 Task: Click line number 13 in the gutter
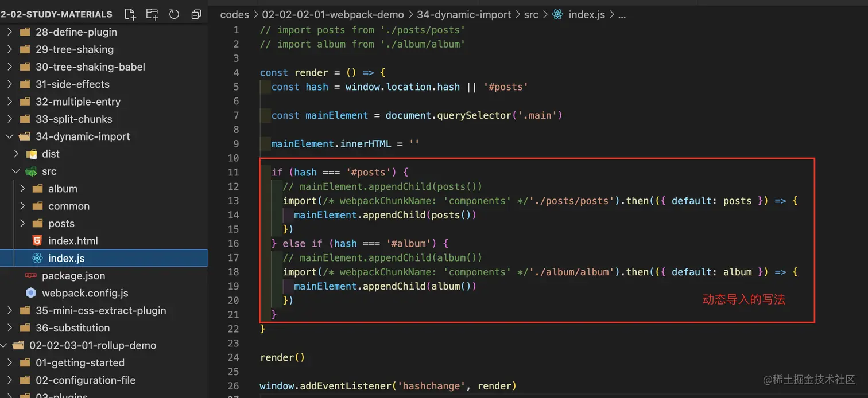(x=233, y=201)
